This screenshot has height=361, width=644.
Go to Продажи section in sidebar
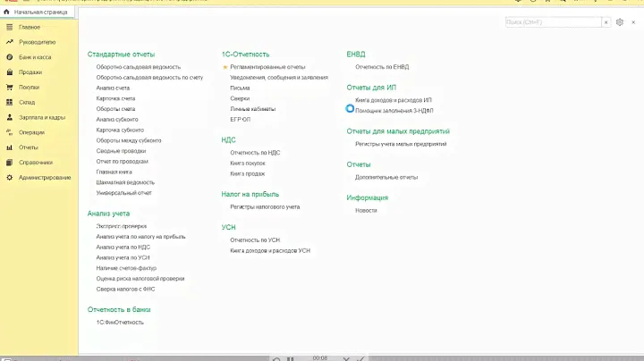[30, 72]
